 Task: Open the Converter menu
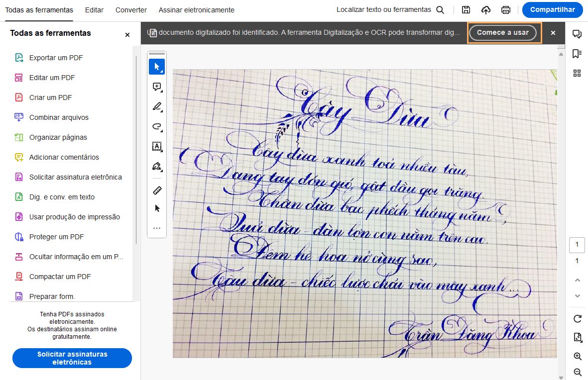point(130,9)
